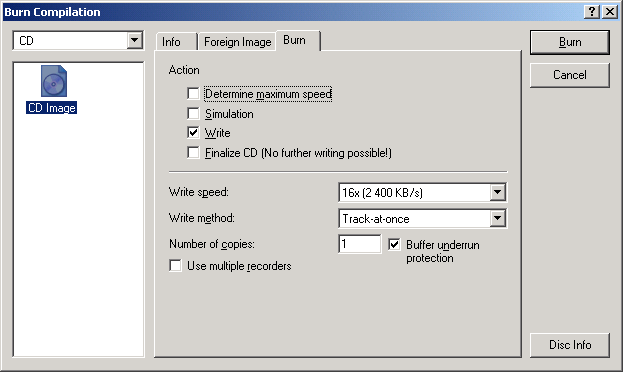The width and height of the screenshot is (623, 372).
Task: Uncheck the Write option
Action: (193, 133)
